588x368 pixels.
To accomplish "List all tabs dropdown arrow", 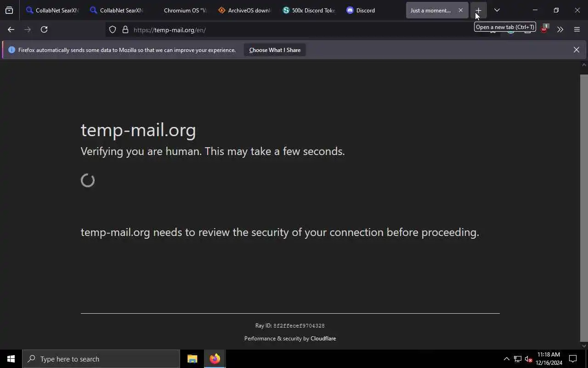I will point(497,10).
